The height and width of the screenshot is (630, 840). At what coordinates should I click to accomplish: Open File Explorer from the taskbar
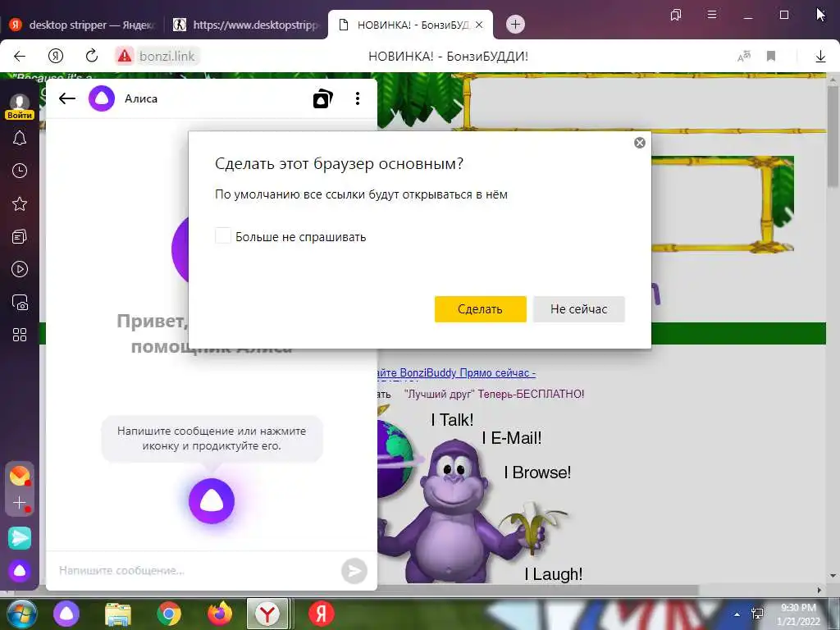[118, 614]
